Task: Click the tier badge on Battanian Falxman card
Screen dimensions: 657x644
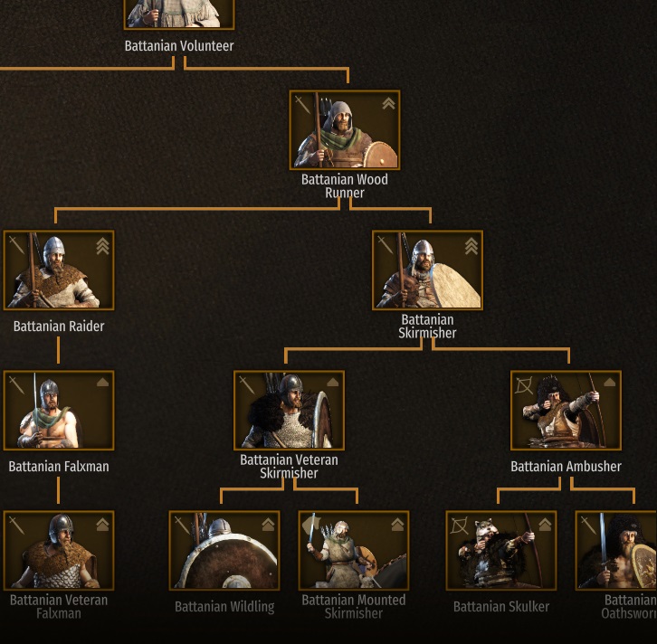Action: tap(102, 383)
